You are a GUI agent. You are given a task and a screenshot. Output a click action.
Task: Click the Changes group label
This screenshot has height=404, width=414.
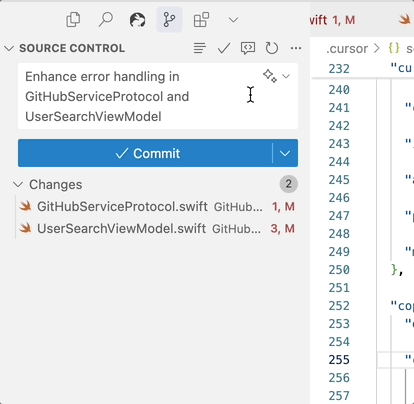point(55,184)
